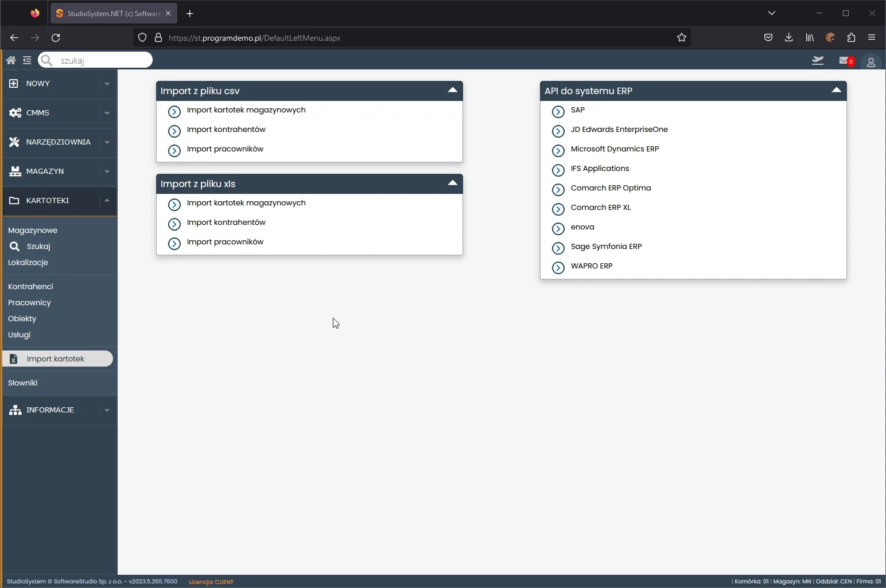Click the Firefox extensions puzzle icon
The height and width of the screenshot is (588, 886).
pos(851,38)
